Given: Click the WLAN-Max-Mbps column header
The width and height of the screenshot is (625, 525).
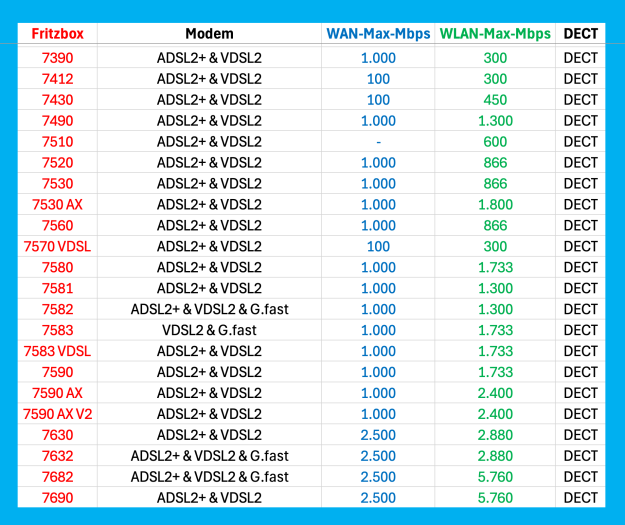Looking at the screenshot, I should pos(495,33).
